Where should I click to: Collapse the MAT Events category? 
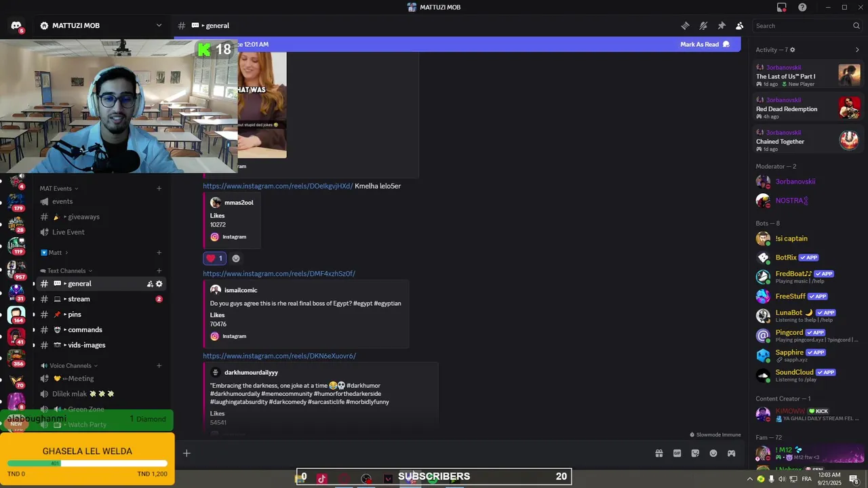[58, 188]
